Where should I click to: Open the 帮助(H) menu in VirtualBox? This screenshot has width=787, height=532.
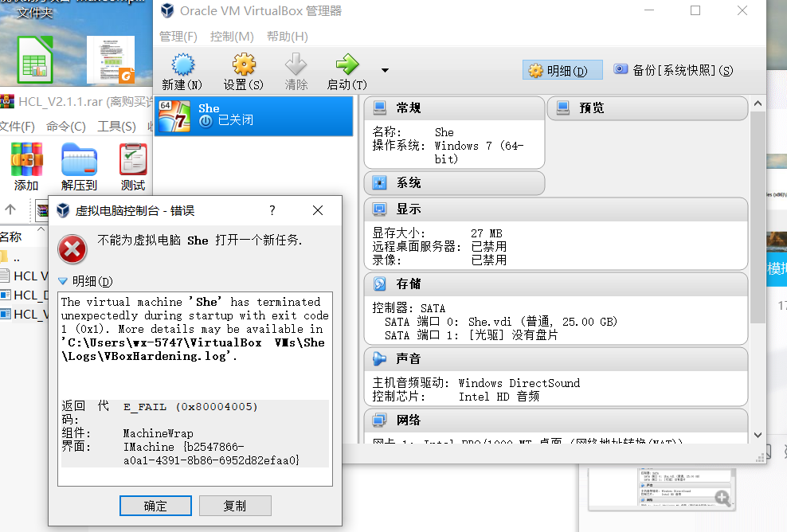point(287,37)
